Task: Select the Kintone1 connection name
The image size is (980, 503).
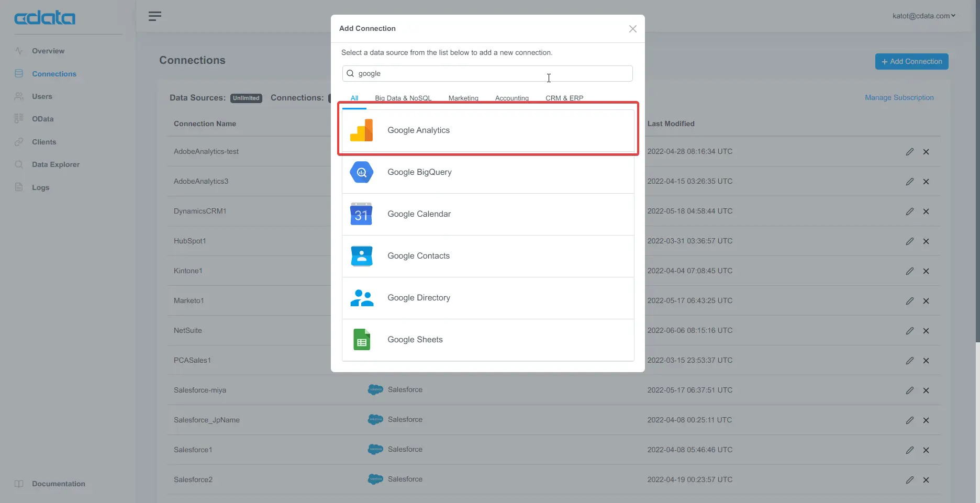Action: pos(188,271)
